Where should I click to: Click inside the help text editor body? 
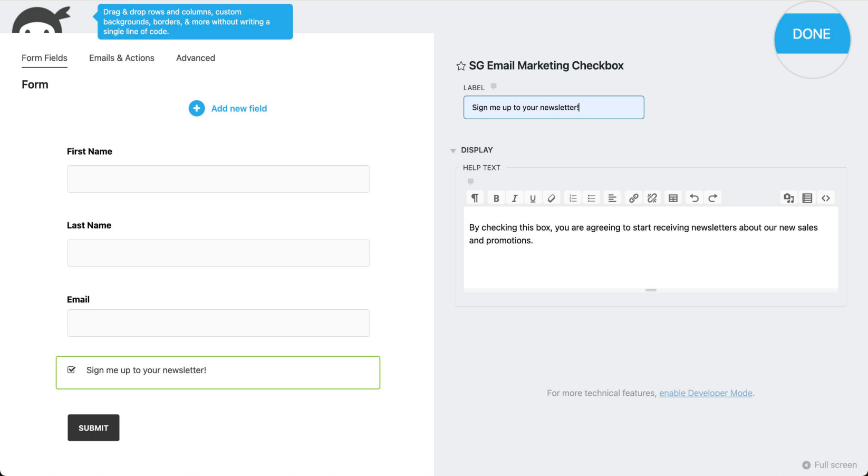pos(651,248)
